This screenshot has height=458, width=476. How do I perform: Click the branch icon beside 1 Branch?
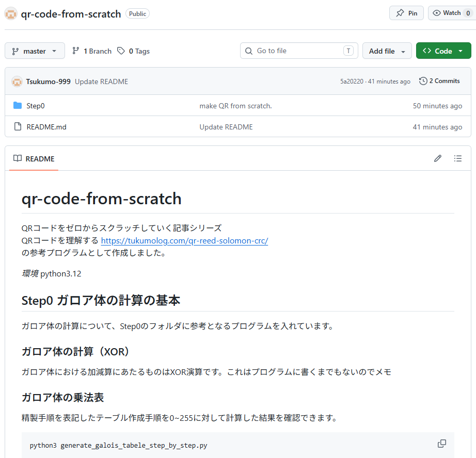[x=75, y=51]
